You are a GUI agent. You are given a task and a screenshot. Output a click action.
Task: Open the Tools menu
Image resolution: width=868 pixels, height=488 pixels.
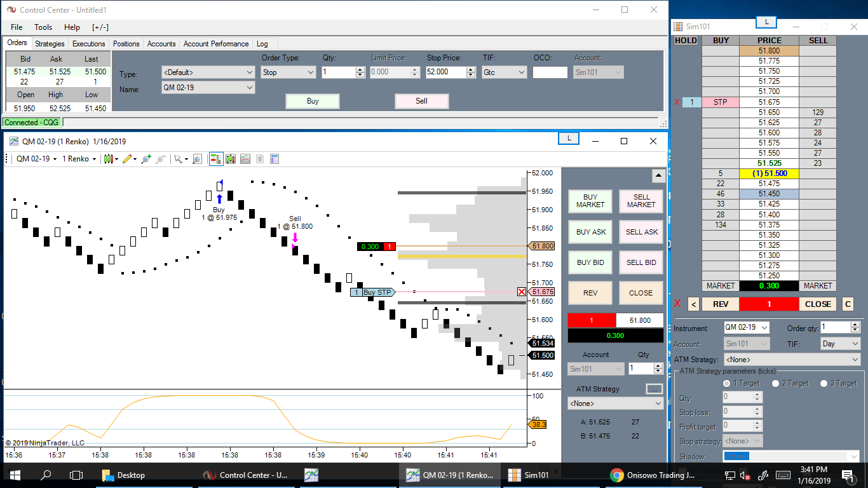[x=43, y=27]
